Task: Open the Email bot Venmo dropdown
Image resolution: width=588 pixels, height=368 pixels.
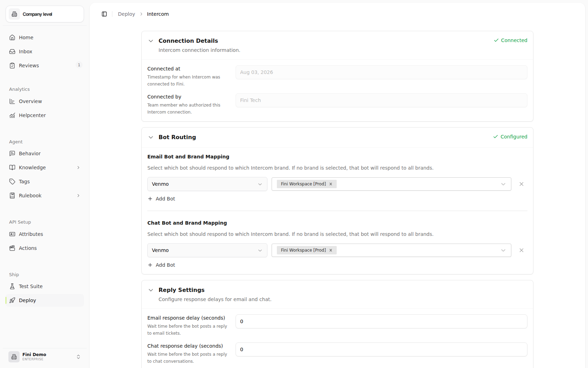Action: pos(207,184)
